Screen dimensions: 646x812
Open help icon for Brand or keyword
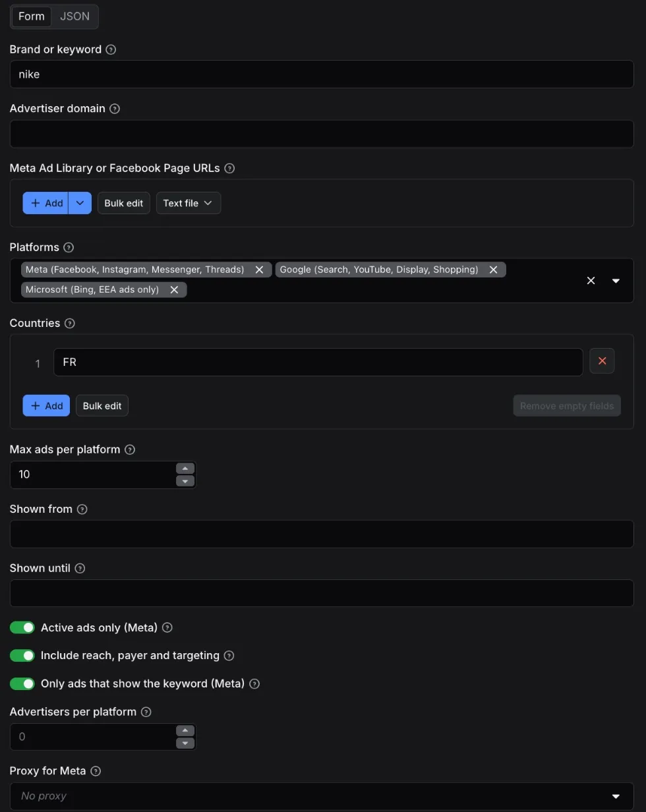click(x=111, y=49)
